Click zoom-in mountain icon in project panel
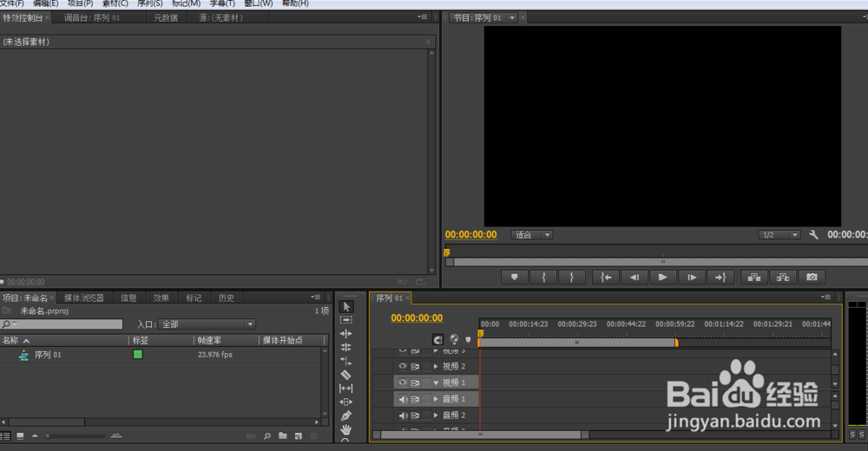 [x=115, y=436]
